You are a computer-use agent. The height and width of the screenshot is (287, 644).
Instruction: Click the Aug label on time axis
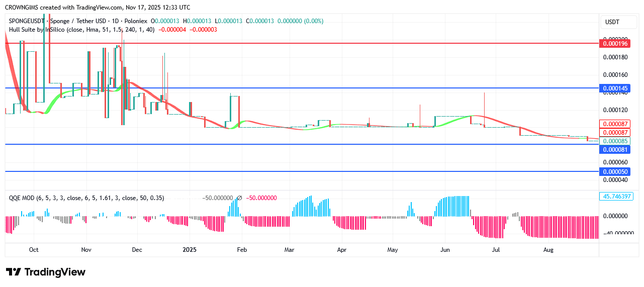[548, 250]
